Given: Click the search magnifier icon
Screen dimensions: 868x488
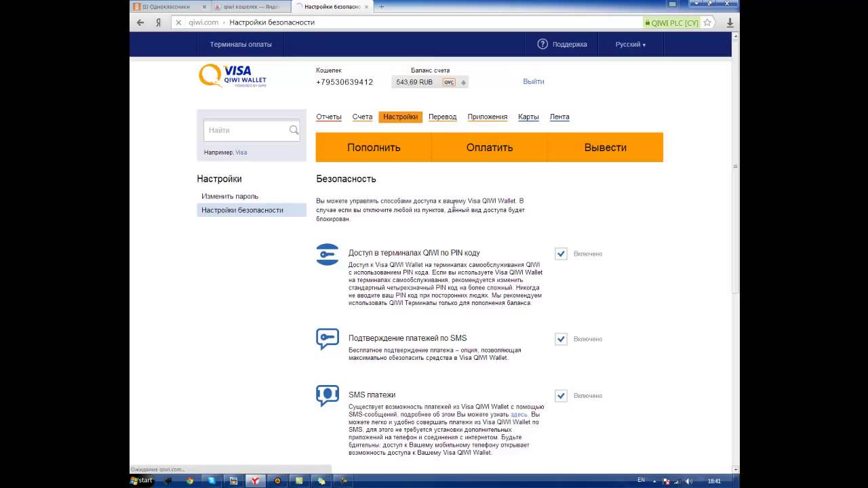Looking at the screenshot, I should pyautogui.click(x=294, y=130).
